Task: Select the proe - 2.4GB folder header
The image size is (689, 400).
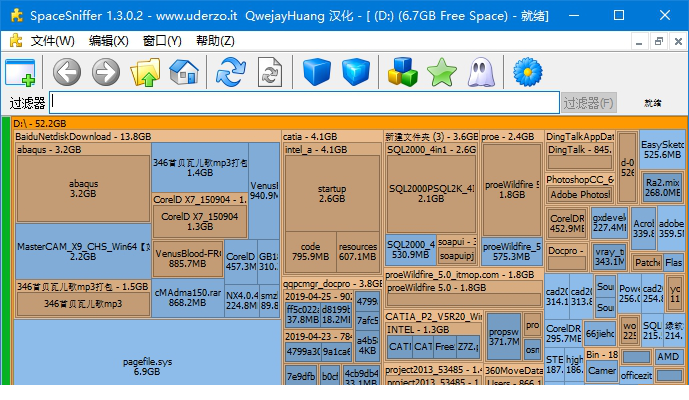Action: point(511,136)
